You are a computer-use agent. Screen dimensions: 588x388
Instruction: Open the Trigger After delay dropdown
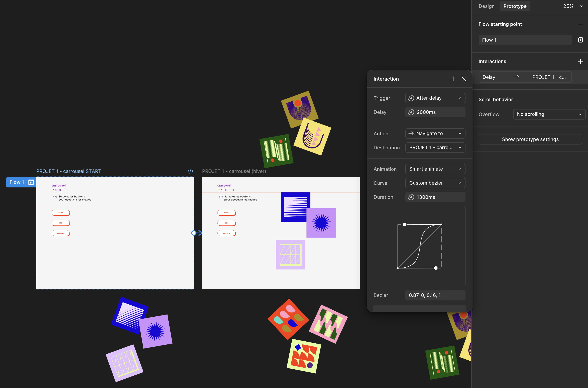(x=435, y=98)
